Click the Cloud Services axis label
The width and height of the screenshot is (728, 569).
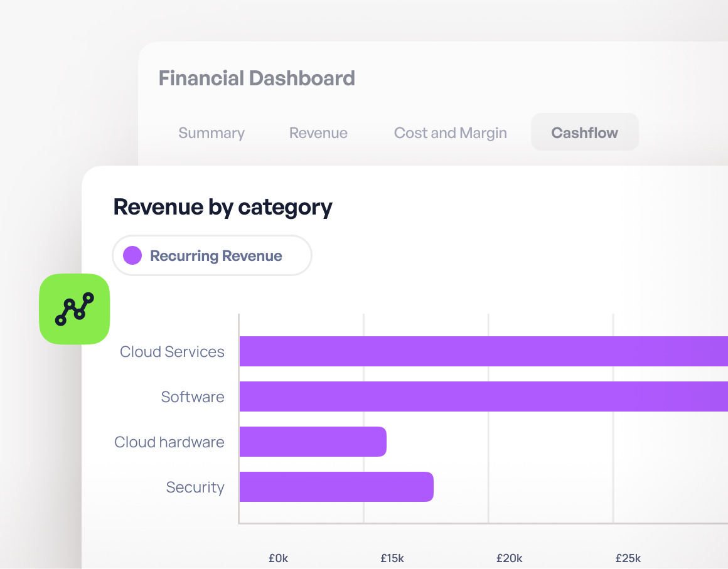coord(172,352)
